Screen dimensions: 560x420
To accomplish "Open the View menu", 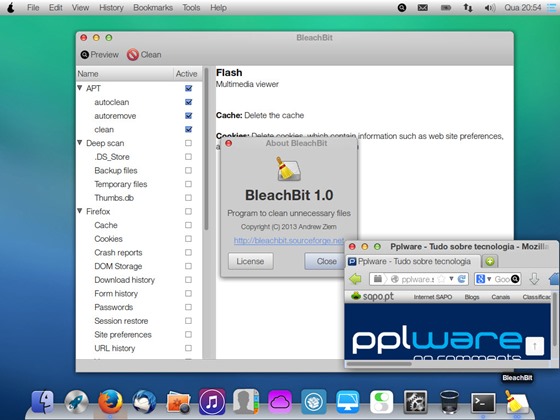I will coord(80,8).
